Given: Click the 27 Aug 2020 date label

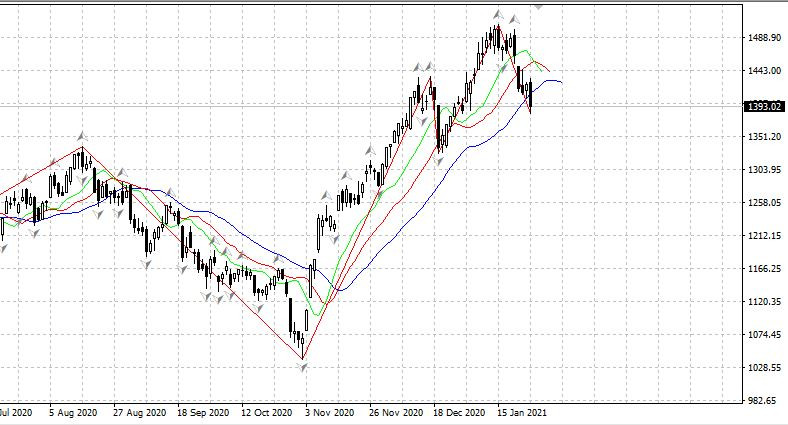Looking at the screenshot, I should pyautogui.click(x=140, y=413).
